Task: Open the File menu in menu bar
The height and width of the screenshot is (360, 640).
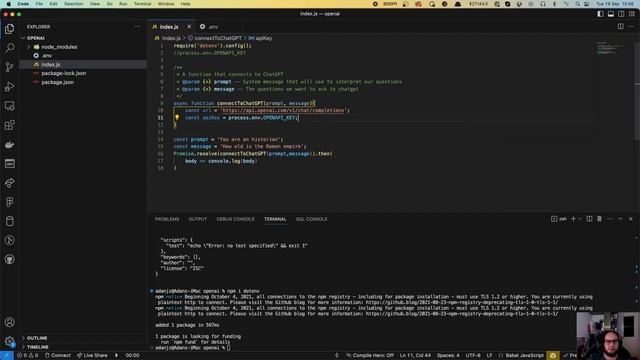Action: (x=39, y=4)
